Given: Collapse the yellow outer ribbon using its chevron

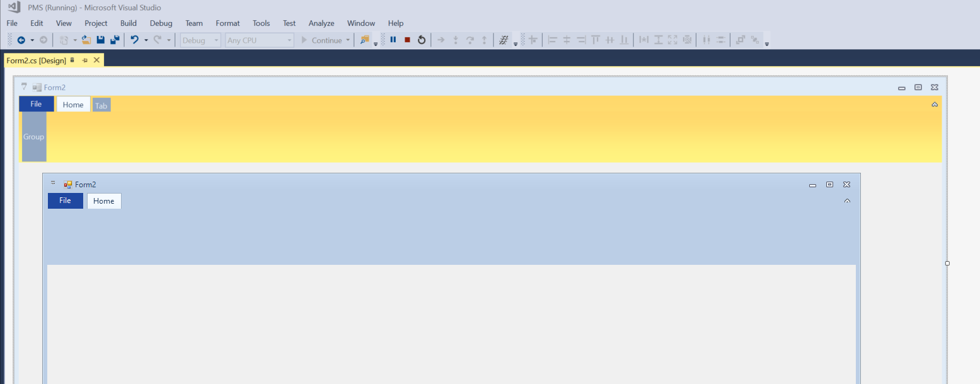Looking at the screenshot, I should point(935,105).
